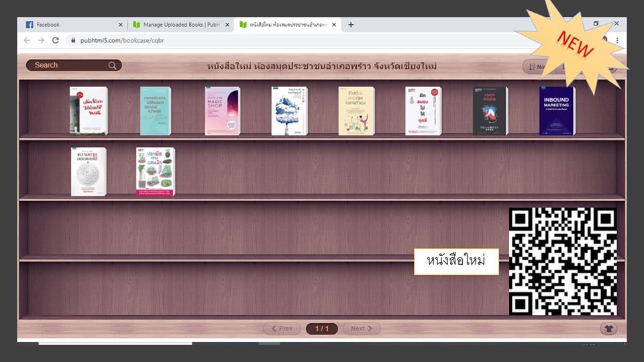Open the white book with red text
This screenshot has width=644, height=362.
[423, 111]
